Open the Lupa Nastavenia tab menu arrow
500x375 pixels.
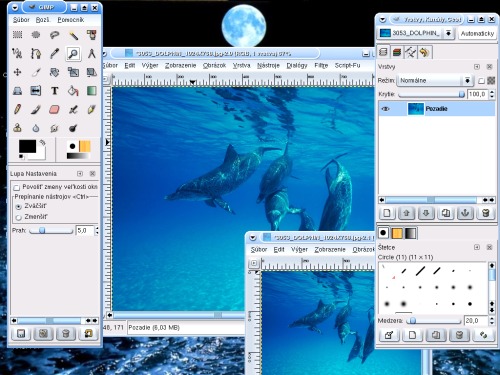(80, 174)
